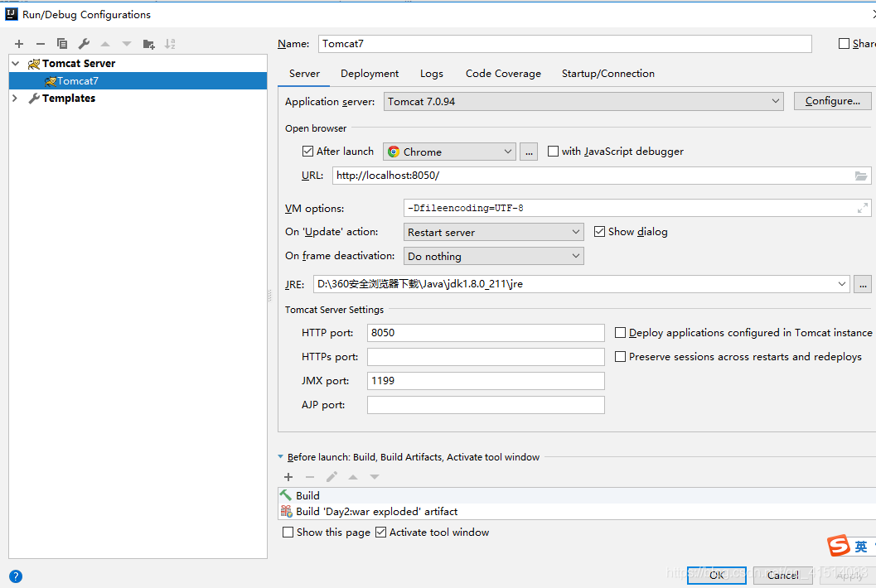Image resolution: width=876 pixels, height=588 pixels.
Task: Open On frame deactivation dropdown
Action: coord(493,256)
